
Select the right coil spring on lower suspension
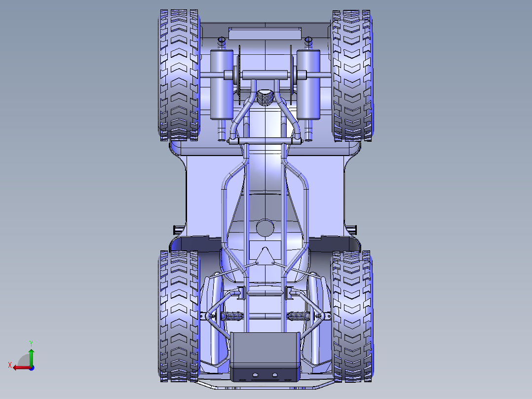point(298,317)
